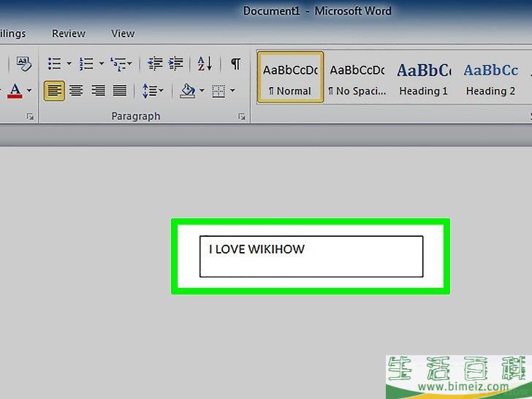Open Paragraph dialog launcher

[242, 117]
